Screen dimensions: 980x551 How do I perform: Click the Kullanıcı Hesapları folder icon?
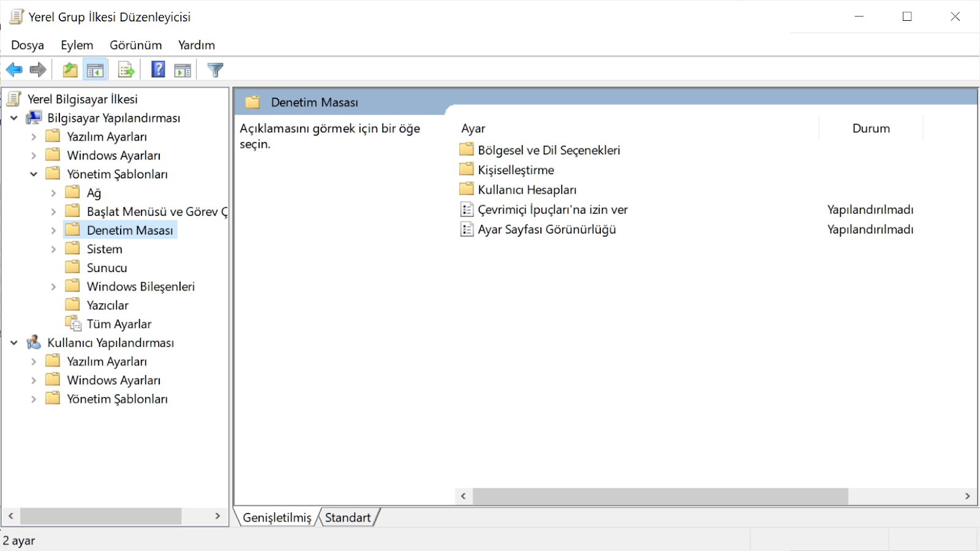click(467, 189)
